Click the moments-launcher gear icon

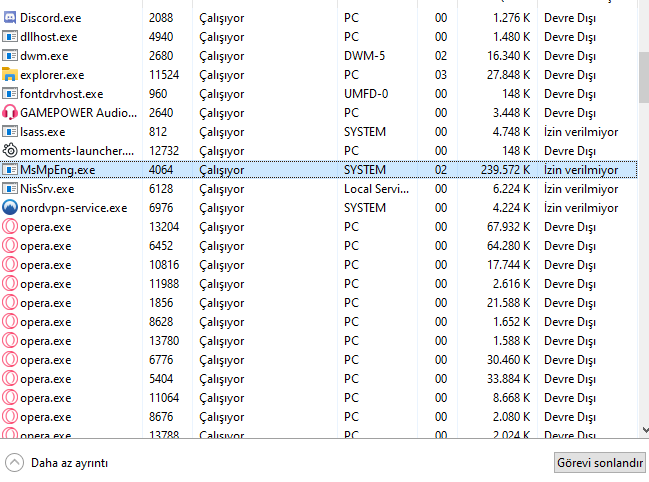tap(10, 151)
